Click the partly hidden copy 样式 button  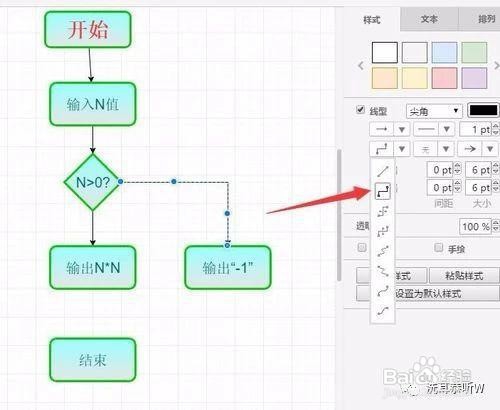pyautogui.click(x=410, y=275)
